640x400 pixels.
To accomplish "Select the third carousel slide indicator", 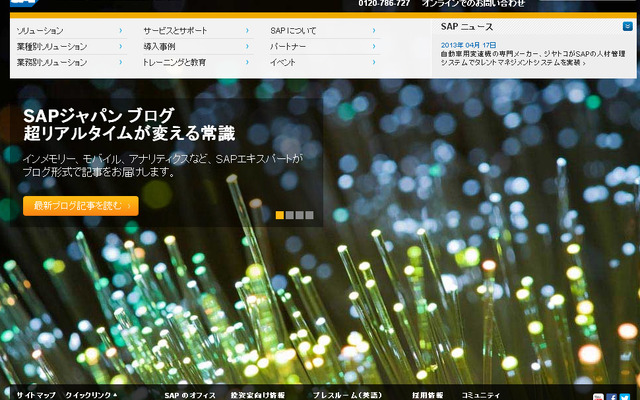I will [299, 215].
